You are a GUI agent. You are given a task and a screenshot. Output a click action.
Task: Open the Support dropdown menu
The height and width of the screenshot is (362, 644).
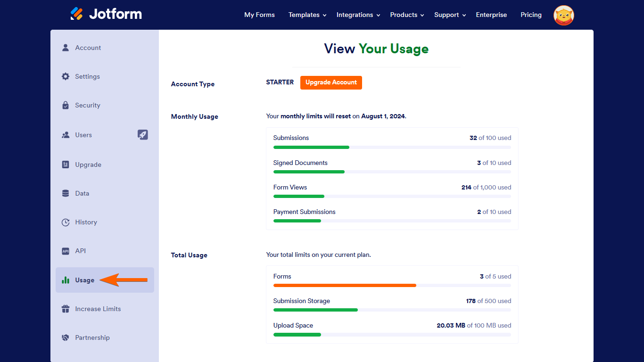(450, 15)
